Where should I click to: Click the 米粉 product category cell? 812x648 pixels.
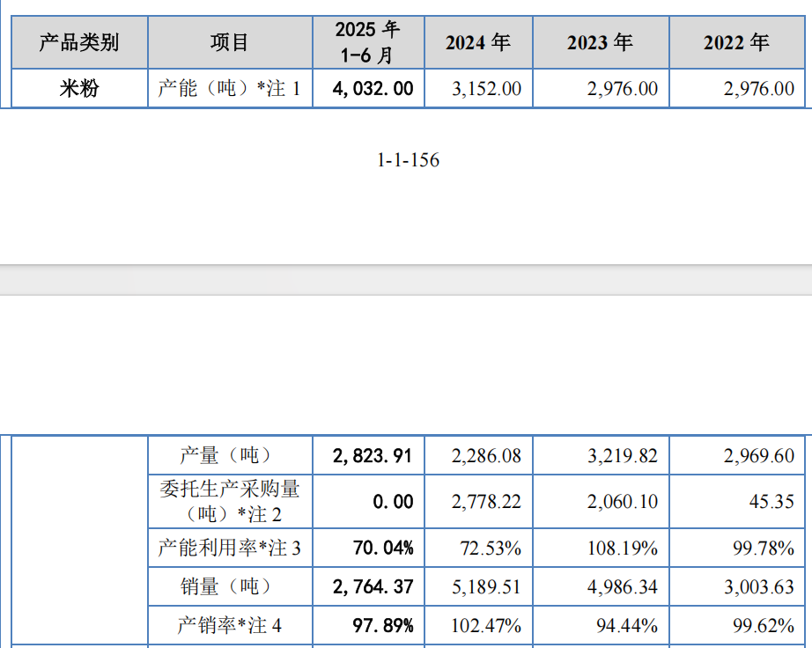coord(79,88)
